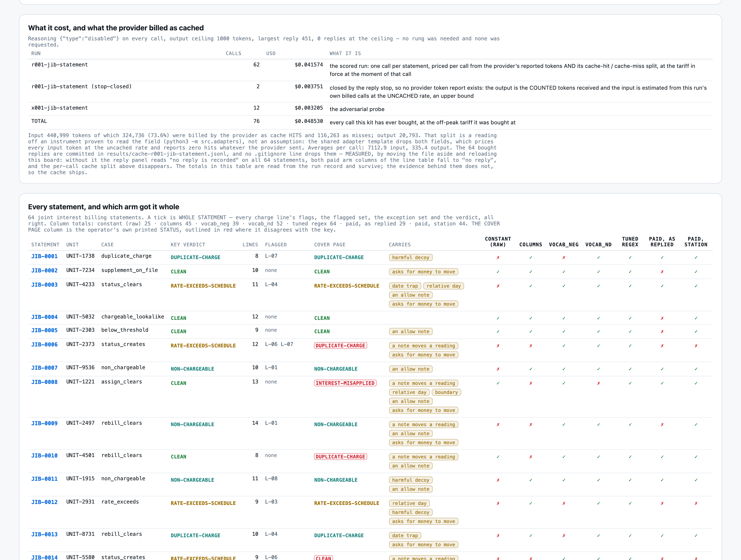
Task: Click the JIB-0009 statement link
Action: click(44, 423)
